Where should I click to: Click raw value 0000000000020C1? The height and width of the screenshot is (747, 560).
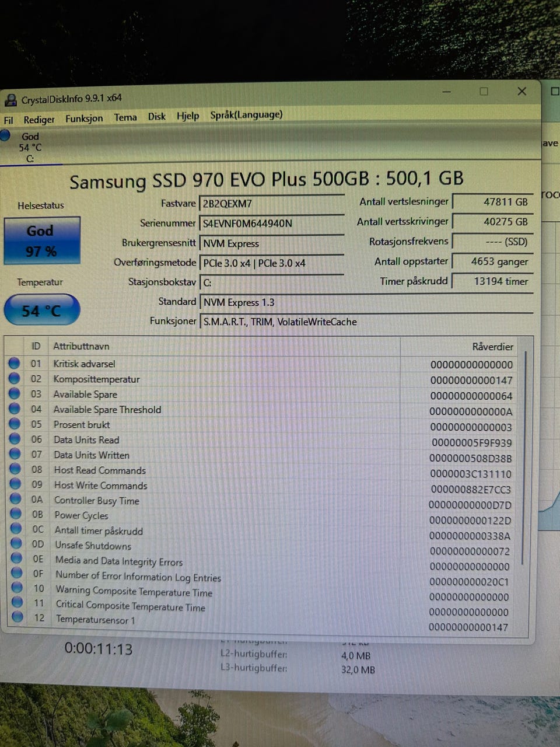(x=469, y=581)
